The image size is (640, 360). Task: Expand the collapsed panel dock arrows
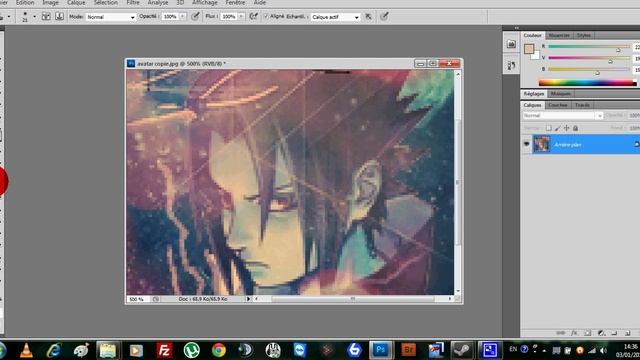pyautogui.click(x=517, y=28)
